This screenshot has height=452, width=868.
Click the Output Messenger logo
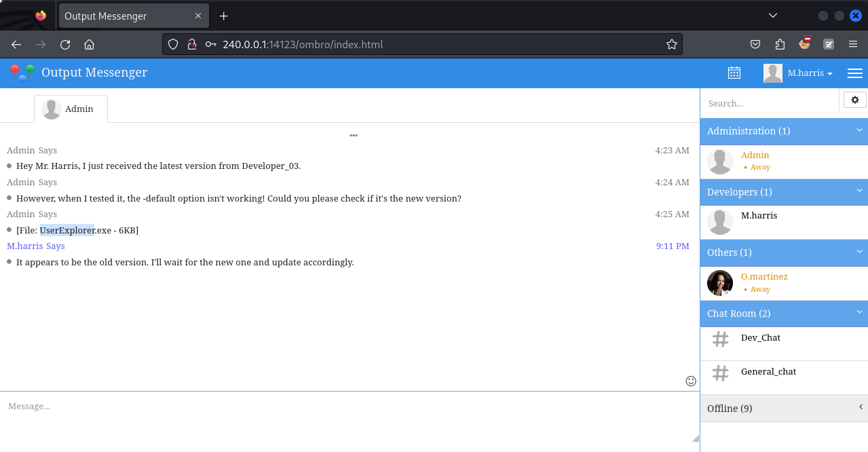pos(22,73)
